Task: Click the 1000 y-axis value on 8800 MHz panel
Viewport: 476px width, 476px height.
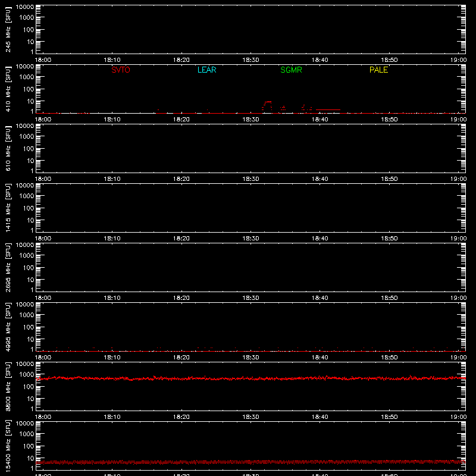Action: (x=27, y=374)
